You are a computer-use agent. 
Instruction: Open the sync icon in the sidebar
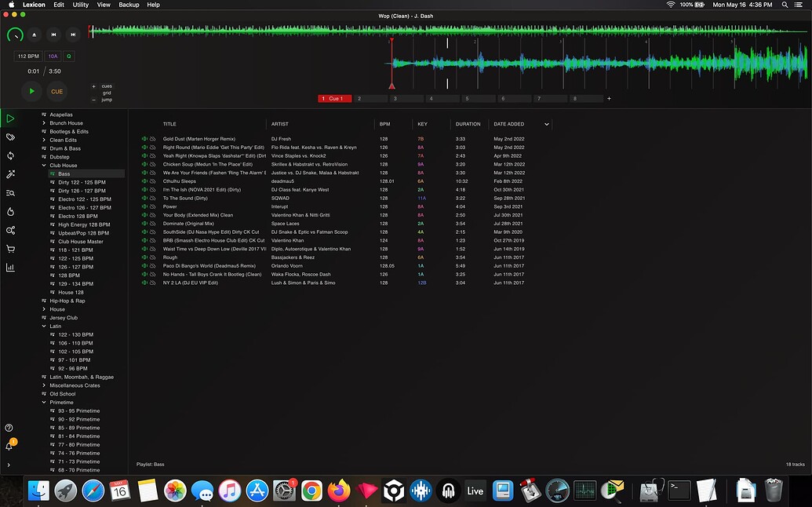10,156
